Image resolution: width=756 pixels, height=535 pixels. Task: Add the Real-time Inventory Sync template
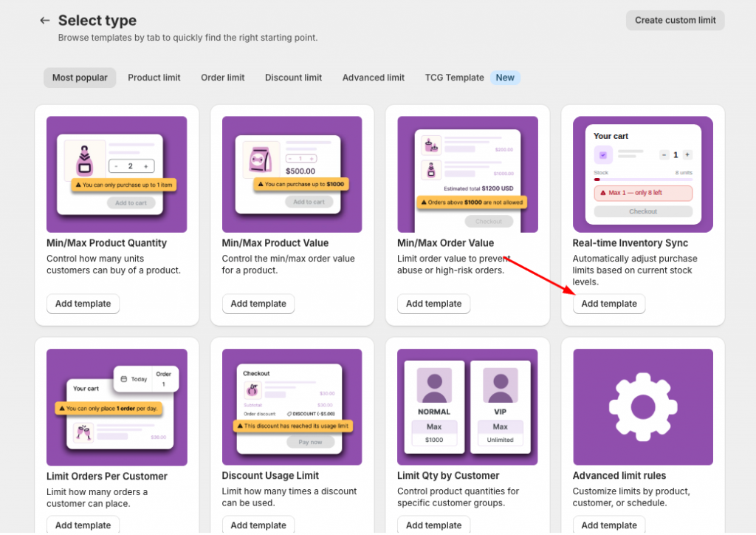coord(609,304)
